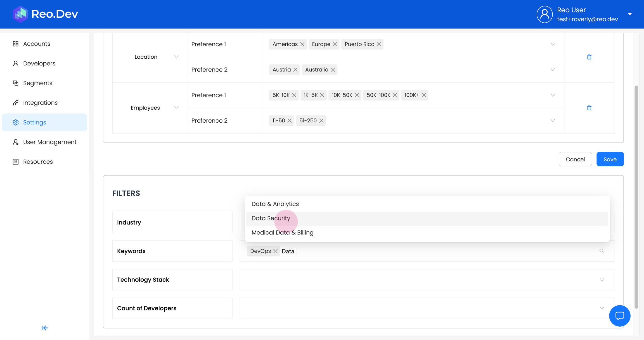Expand Count of Developers dropdown
The image size is (644, 340).
(602, 308)
